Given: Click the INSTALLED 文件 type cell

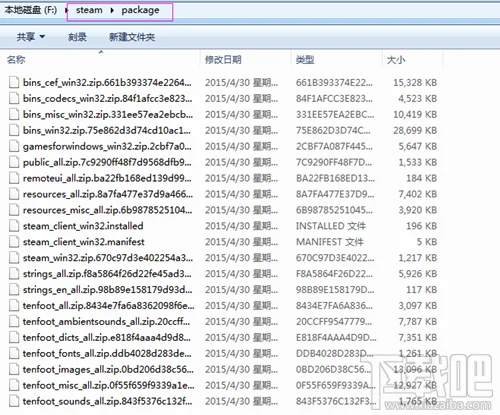Looking at the screenshot, I should 331,226.
